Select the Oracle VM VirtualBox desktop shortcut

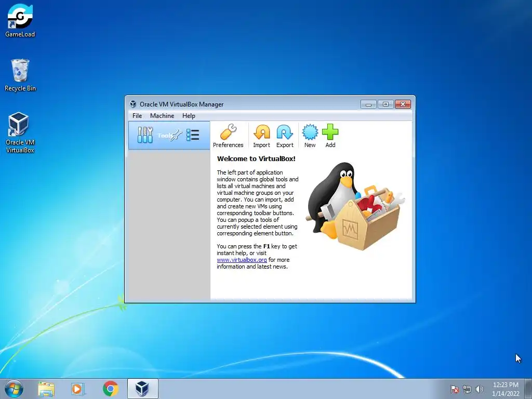click(x=20, y=132)
